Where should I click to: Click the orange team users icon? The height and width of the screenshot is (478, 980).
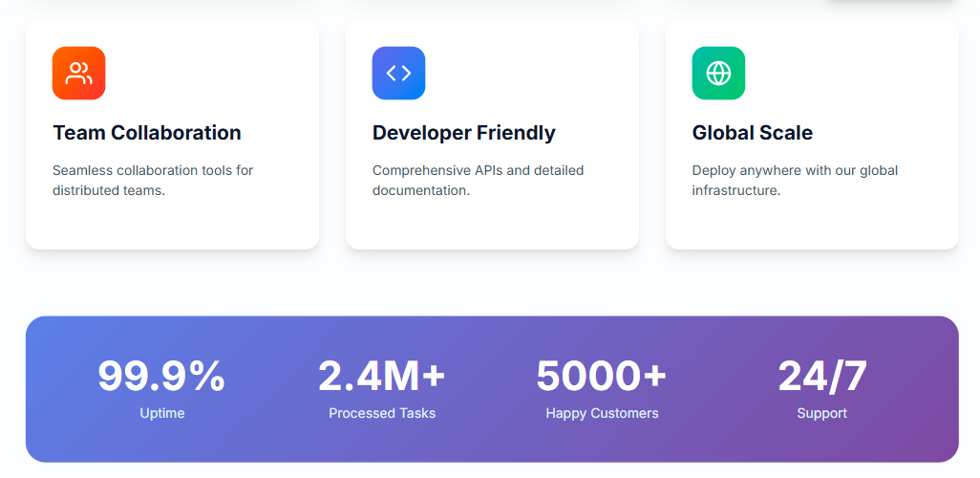coord(78,74)
